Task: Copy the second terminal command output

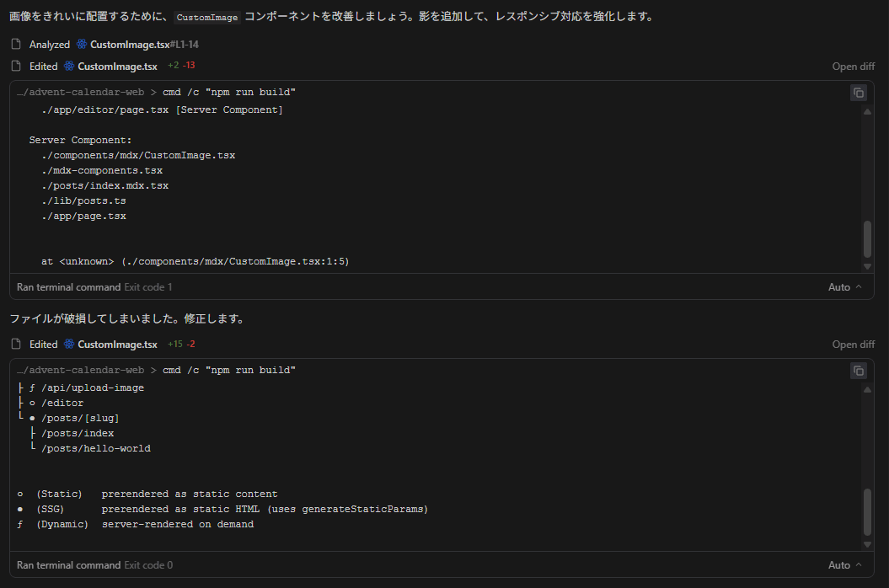Action: point(858,371)
